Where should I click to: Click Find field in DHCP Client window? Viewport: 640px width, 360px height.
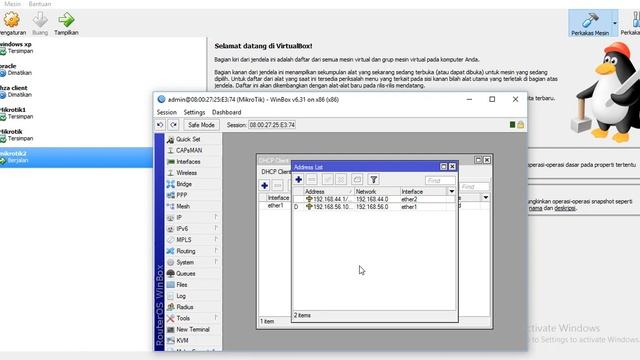(x=474, y=187)
